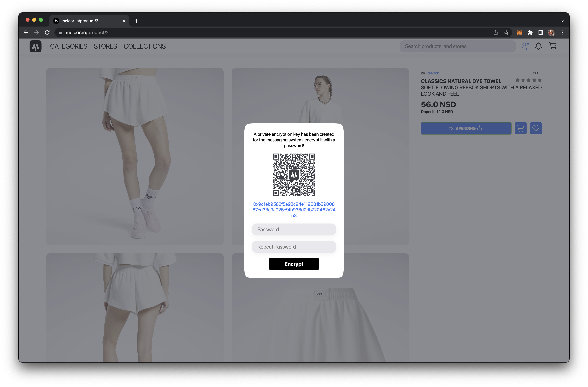Open the MetaMask fox extension
The image size is (588, 387).
(x=520, y=32)
